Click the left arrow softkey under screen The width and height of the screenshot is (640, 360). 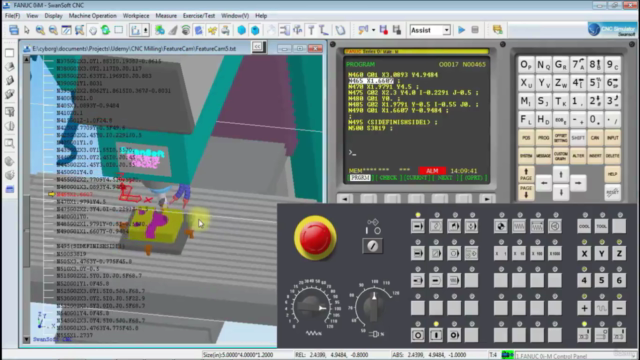(345, 199)
